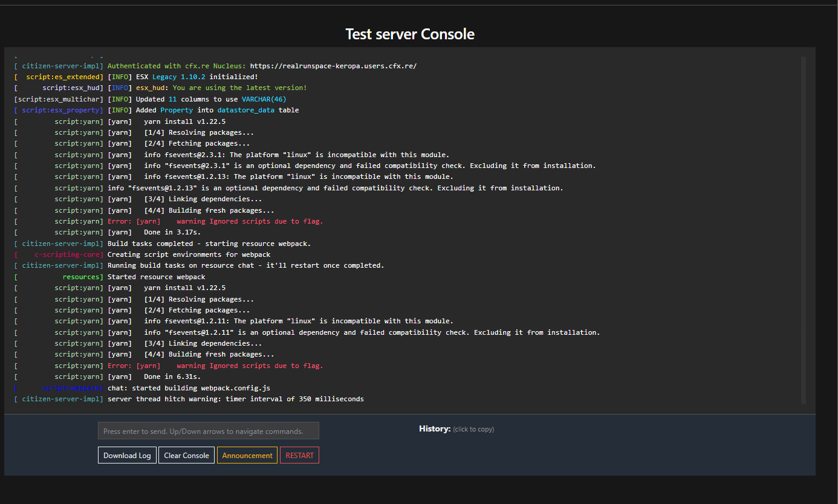Click the History label
The width and height of the screenshot is (838, 504).
(x=435, y=429)
